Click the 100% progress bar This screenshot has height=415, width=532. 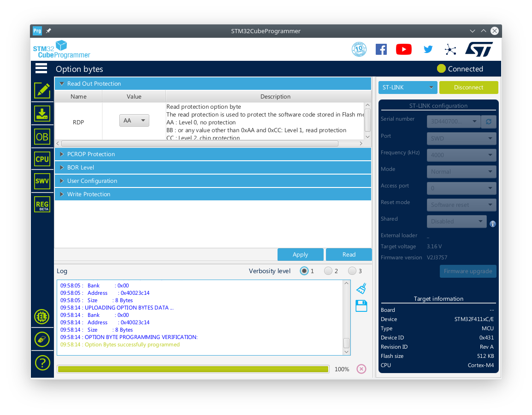tap(193, 369)
